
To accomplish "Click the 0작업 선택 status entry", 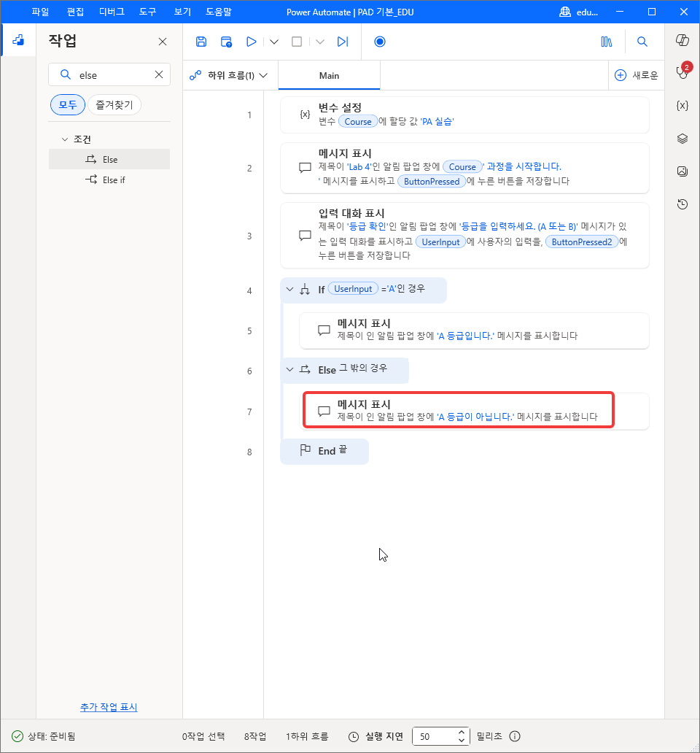I will (x=203, y=736).
